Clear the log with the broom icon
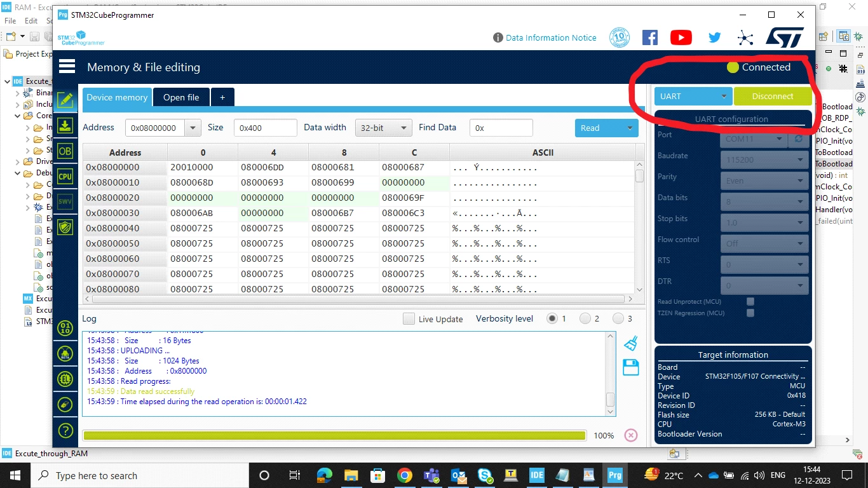Screen dimensions: 868x488 (630, 344)
